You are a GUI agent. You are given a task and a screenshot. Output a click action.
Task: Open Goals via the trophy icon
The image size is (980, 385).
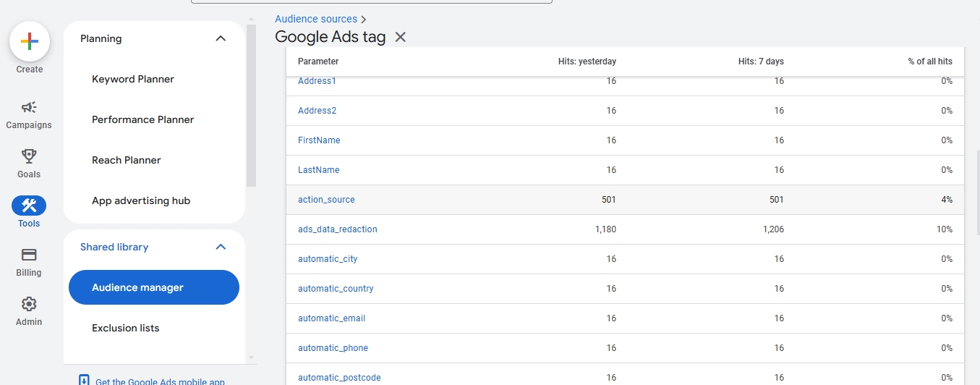[29, 156]
